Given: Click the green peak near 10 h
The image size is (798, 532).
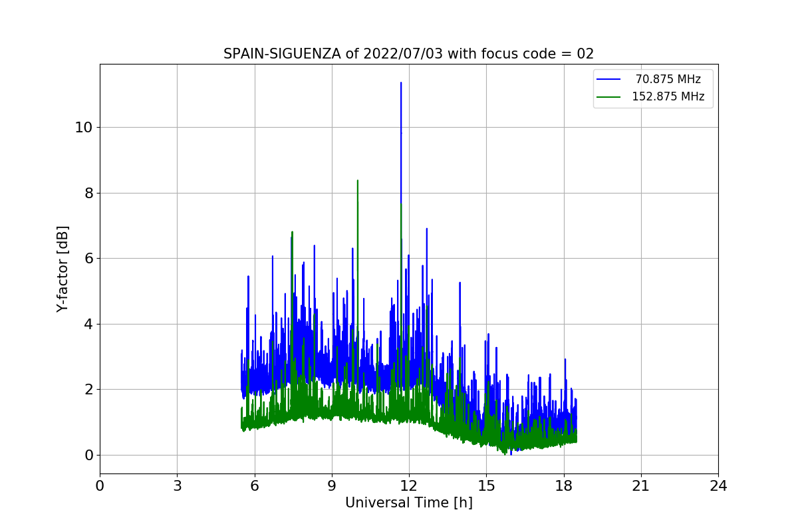Looking at the screenshot, I should [358, 182].
